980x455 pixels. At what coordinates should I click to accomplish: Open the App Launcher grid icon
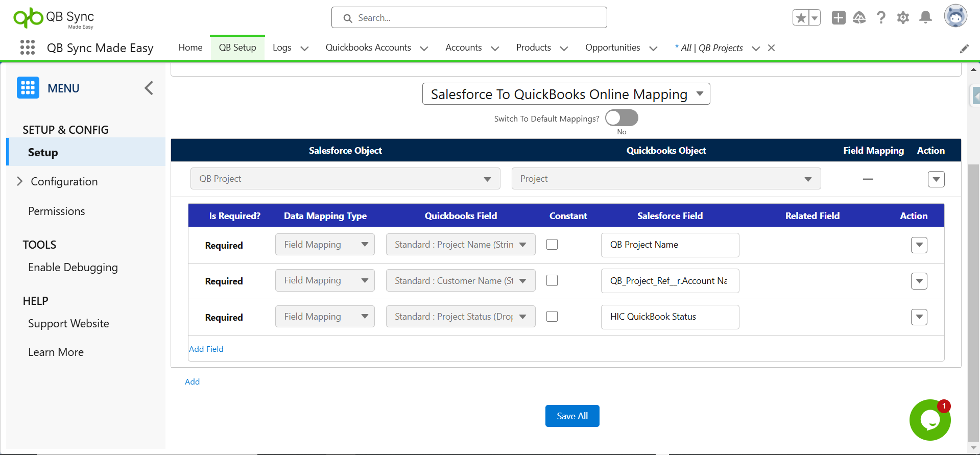pyautogui.click(x=28, y=47)
